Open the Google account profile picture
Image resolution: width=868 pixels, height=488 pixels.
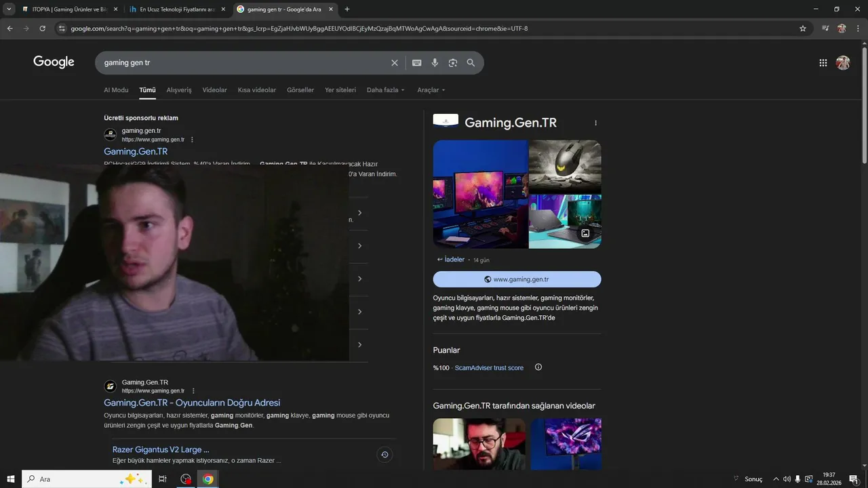[x=843, y=62]
